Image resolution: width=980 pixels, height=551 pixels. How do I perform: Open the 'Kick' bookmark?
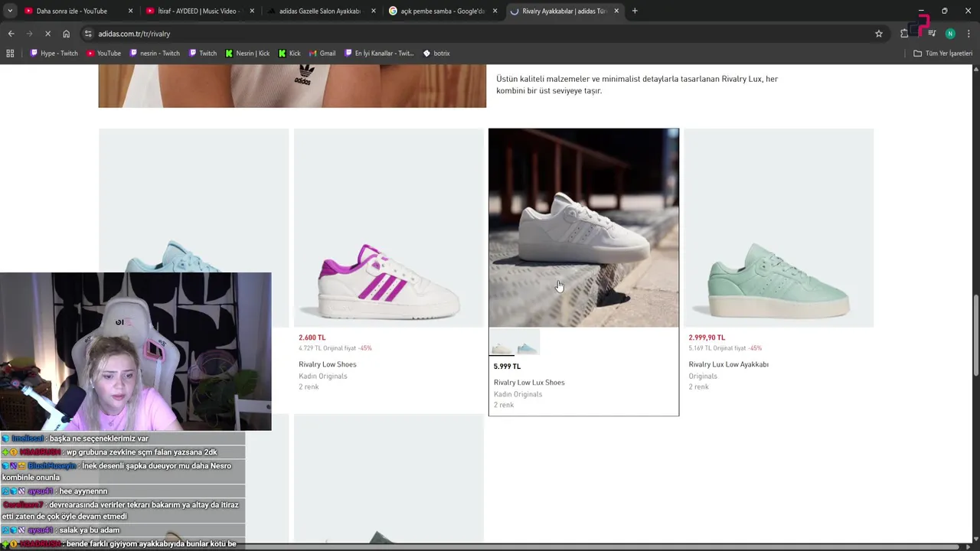point(289,54)
